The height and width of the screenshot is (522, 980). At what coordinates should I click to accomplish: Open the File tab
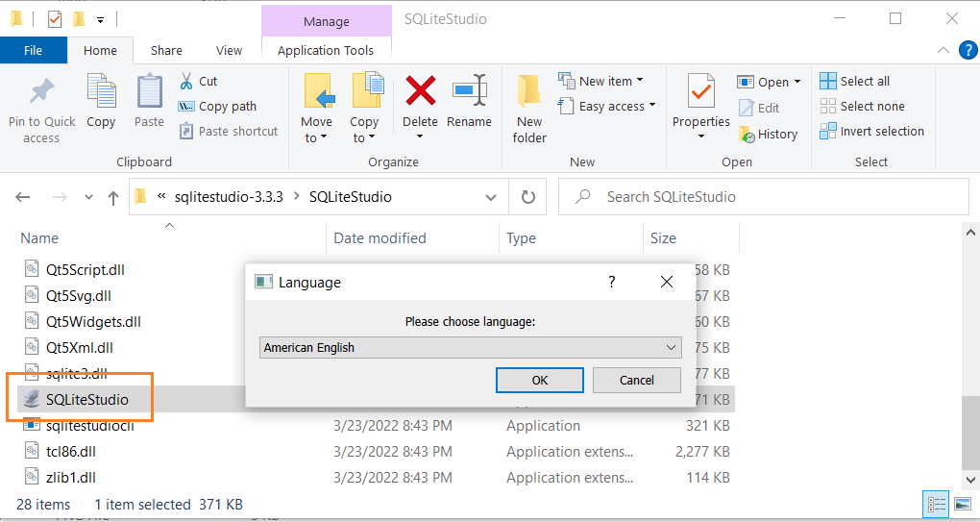[x=33, y=51]
